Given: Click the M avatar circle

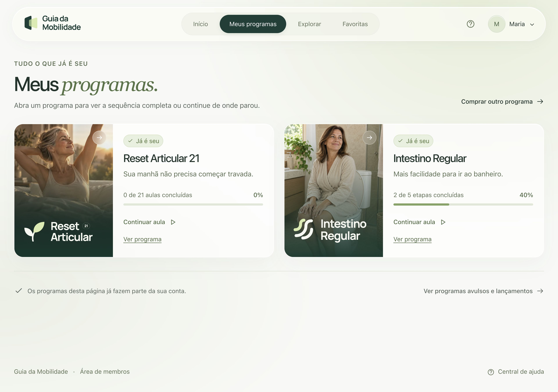Looking at the screenshot, I should 497,24.
